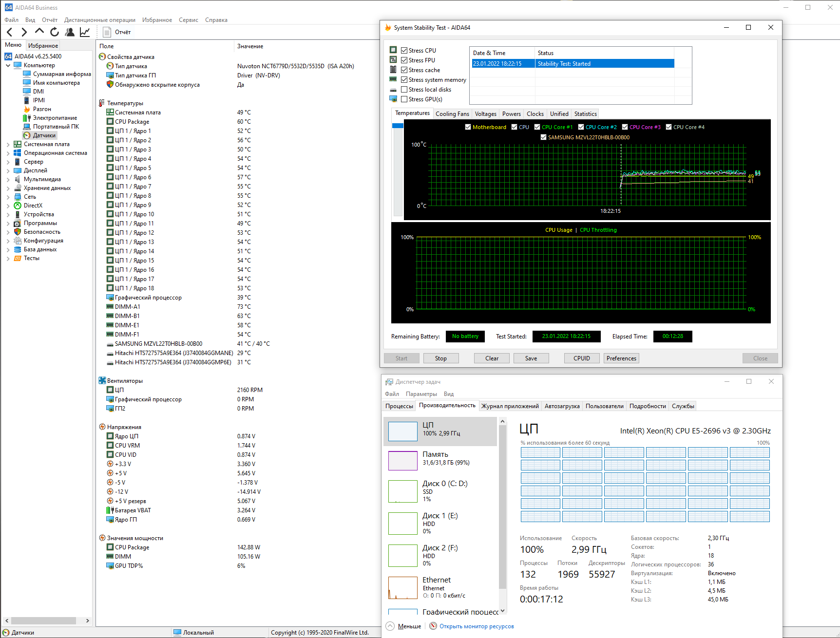Click the Мультимедиа speaker icon
This screenshot has height=638, width=840.
(18, 179)
